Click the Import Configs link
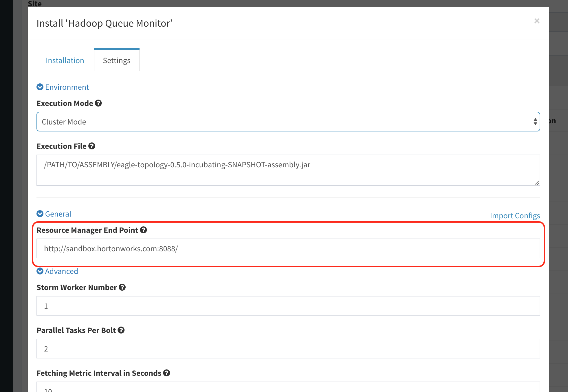568x392 pixels. (x=515, y=216)
